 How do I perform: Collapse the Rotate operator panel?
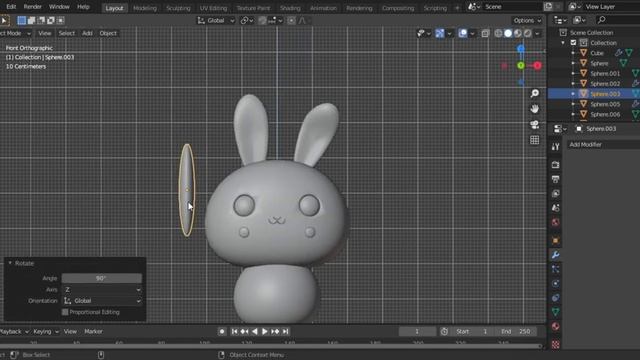click(x=10, y=263)
